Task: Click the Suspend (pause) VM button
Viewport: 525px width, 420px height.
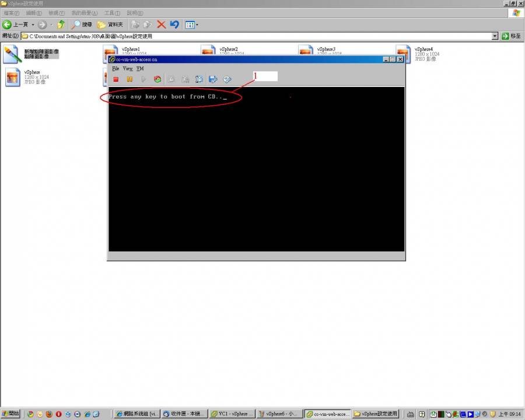Action: pos(129,79)
